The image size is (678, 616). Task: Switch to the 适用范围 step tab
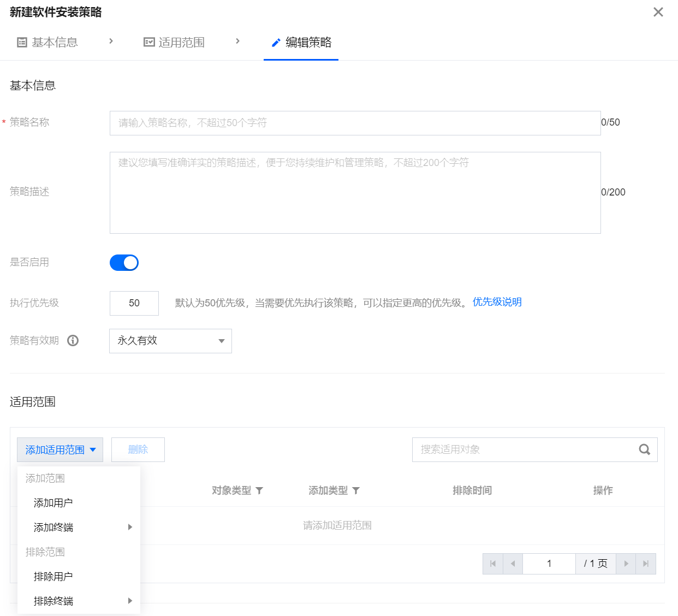(175, 42)
